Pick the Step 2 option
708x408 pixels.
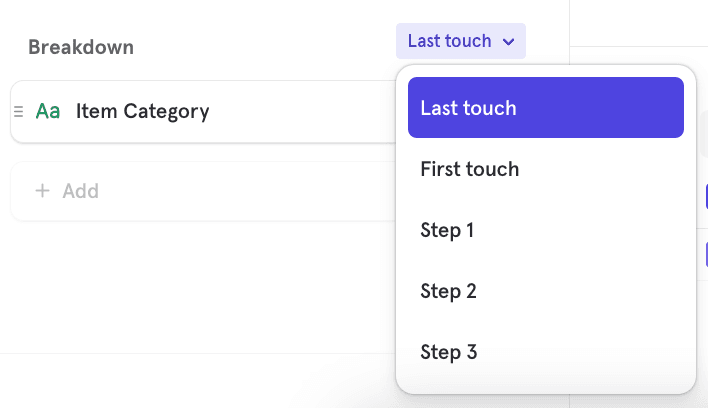tap(448, 291)
